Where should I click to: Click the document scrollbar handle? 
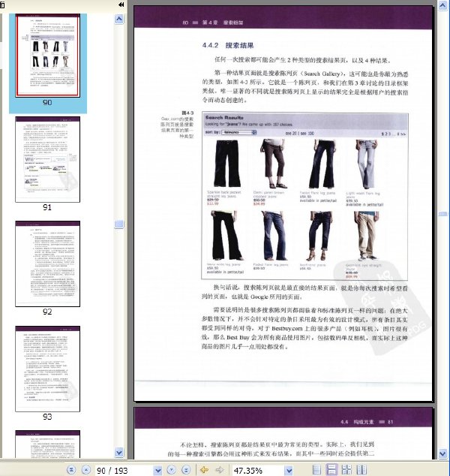[442, 214]
